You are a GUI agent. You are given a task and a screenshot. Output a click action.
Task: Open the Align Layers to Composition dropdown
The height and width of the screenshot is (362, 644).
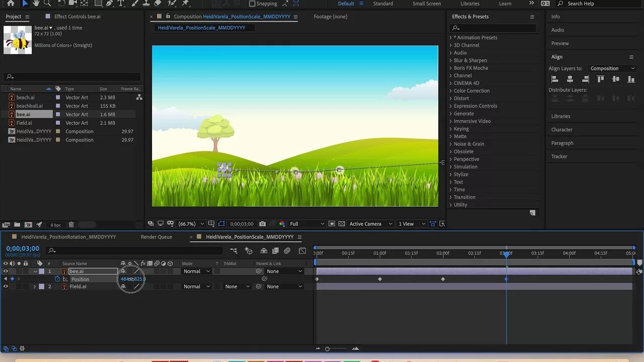coord(612,68)
